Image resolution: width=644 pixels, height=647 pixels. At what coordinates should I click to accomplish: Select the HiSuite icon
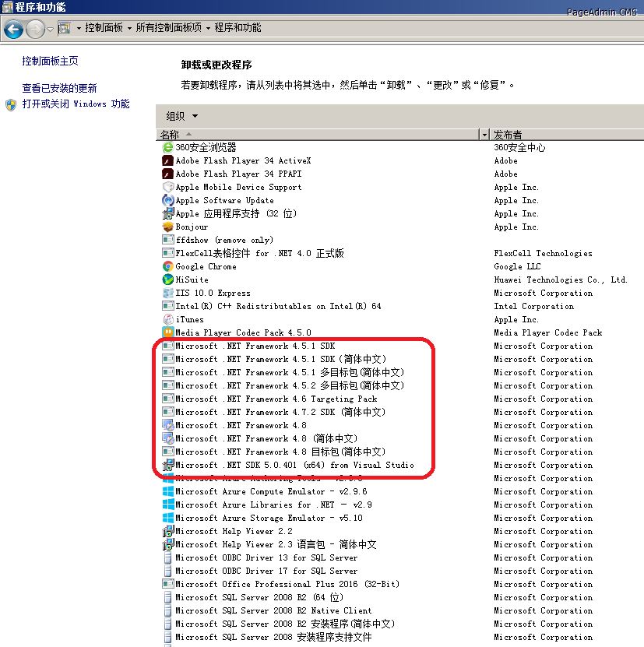tap(168, 280)
